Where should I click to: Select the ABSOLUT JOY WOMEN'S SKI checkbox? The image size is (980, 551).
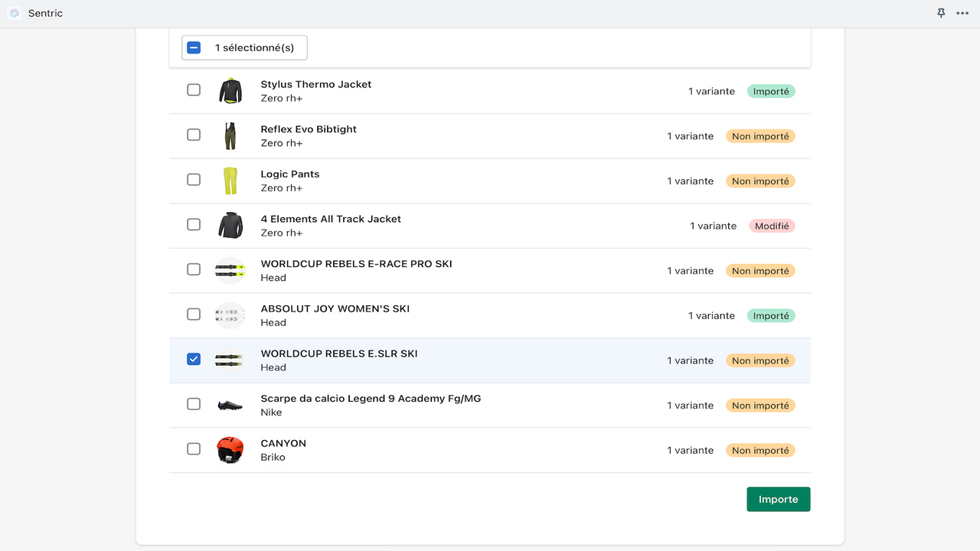coord(194,314)
